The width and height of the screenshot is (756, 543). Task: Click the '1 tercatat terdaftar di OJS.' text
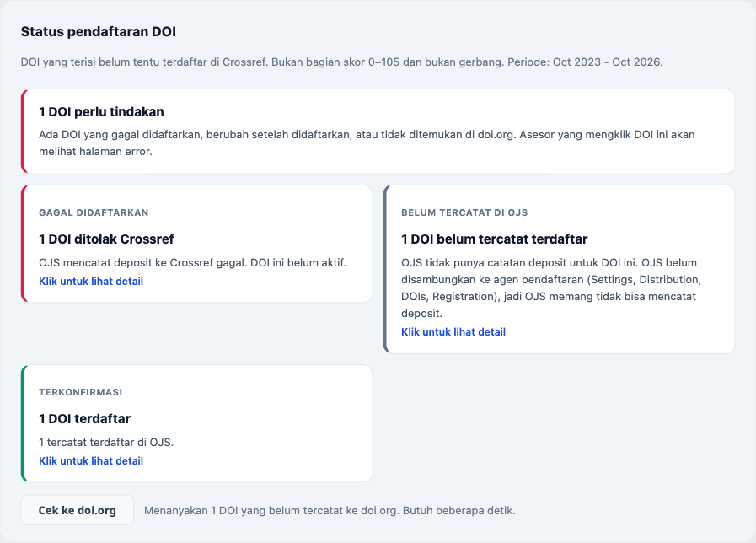(x=106, y=442)
